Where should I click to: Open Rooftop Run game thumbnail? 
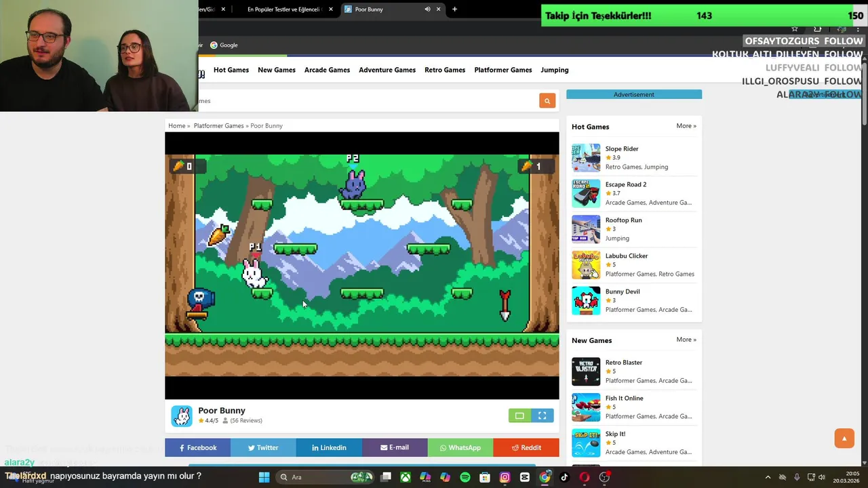(586, 229)
